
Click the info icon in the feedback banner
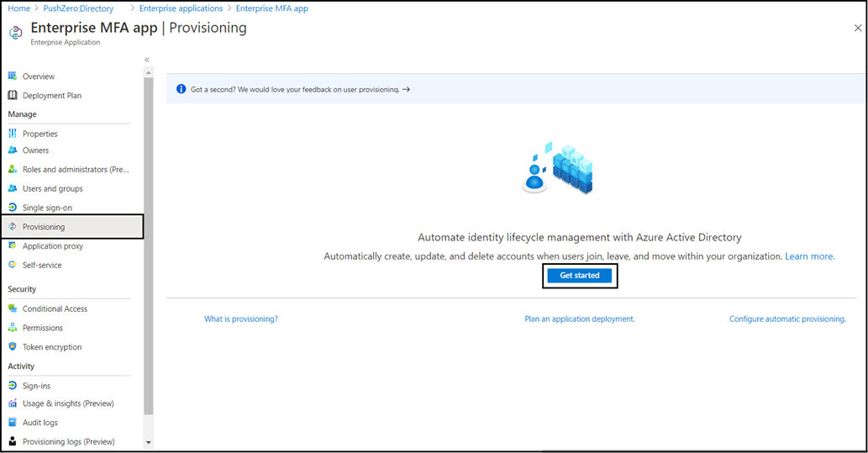pos(181,89)
